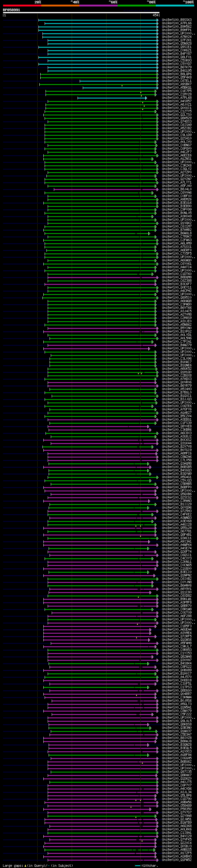Click the purple ~60% identity color segment
Viewport: 197px width, 868px height.
98,6
